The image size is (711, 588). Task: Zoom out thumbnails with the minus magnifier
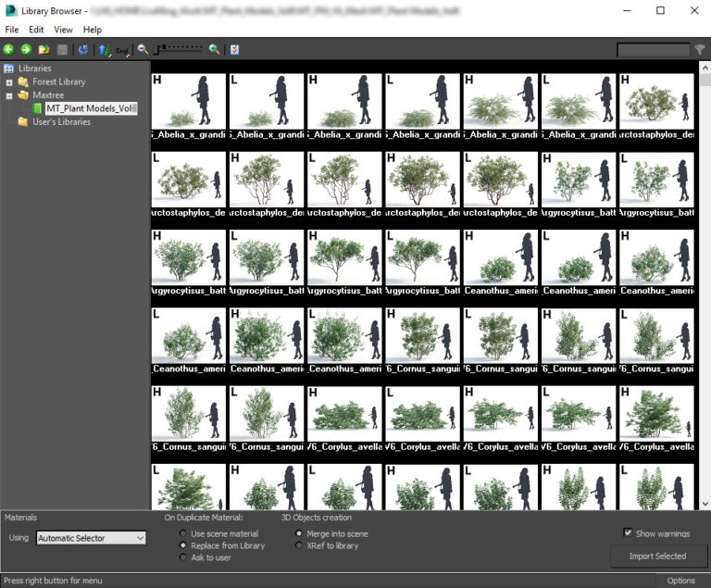[x=143, y=49]
